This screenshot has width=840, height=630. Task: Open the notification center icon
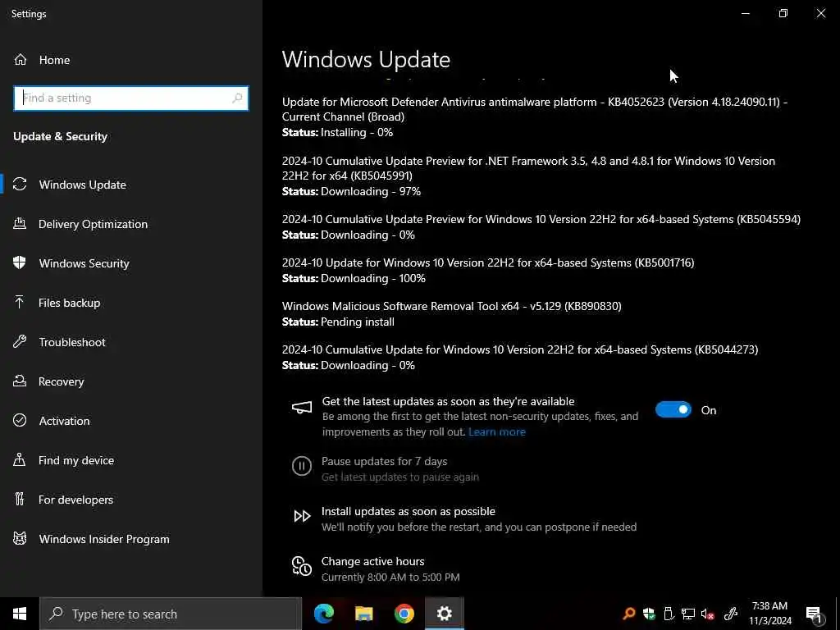[813, 614]
